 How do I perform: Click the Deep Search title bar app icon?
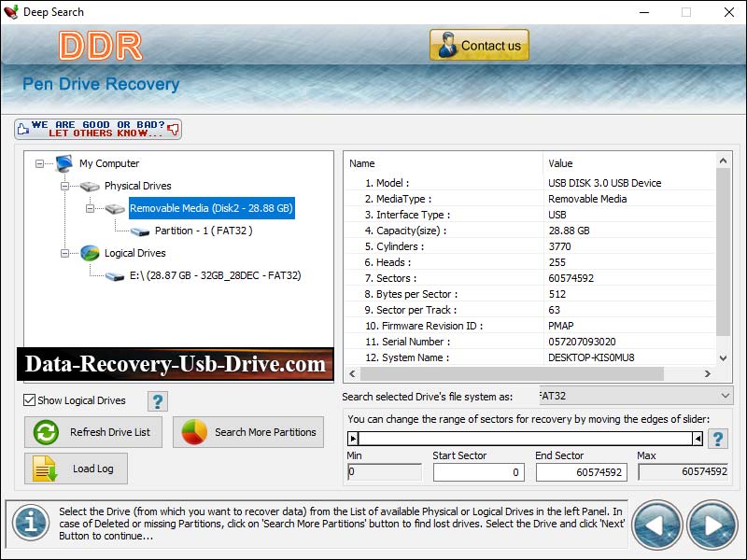click(10, 11)
